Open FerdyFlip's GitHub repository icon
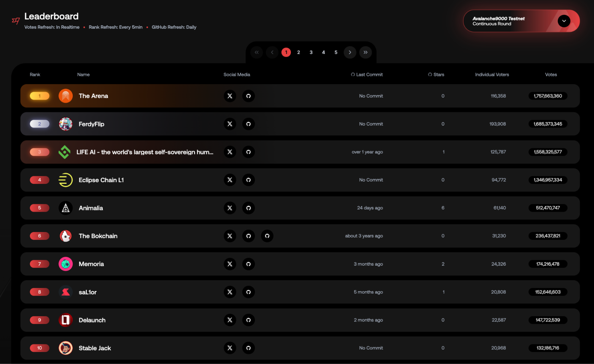The height and width of the screenshot is (364, 594). coord(248,124)
